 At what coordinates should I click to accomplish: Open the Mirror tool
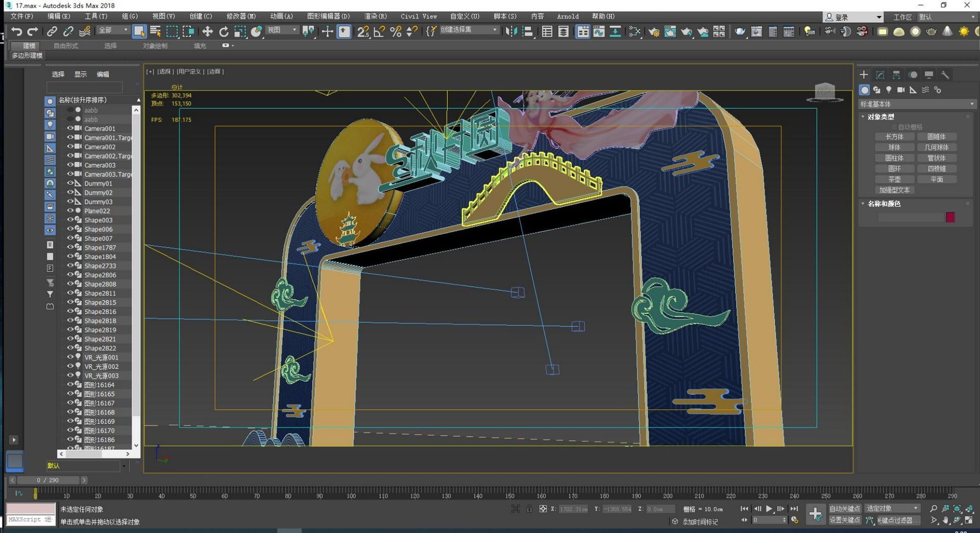(x=510, y=32)
